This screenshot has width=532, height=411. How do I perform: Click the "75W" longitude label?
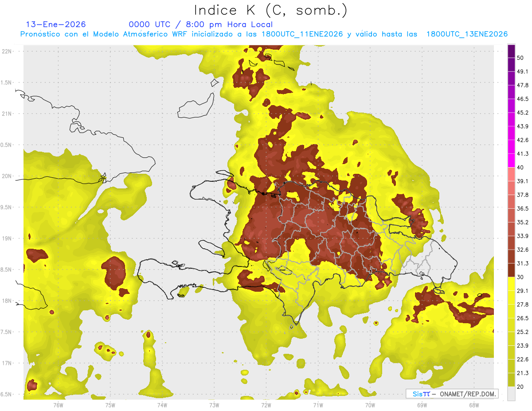coord(110,405)
